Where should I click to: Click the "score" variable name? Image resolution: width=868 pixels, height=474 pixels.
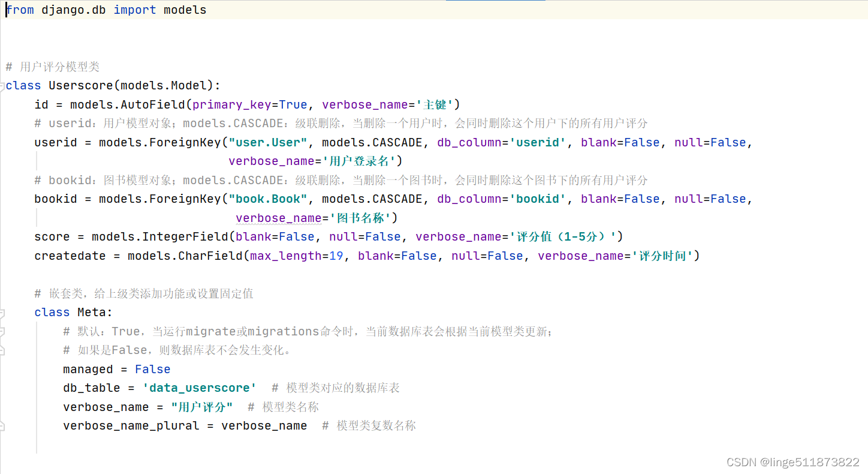[x=52, y=236]
